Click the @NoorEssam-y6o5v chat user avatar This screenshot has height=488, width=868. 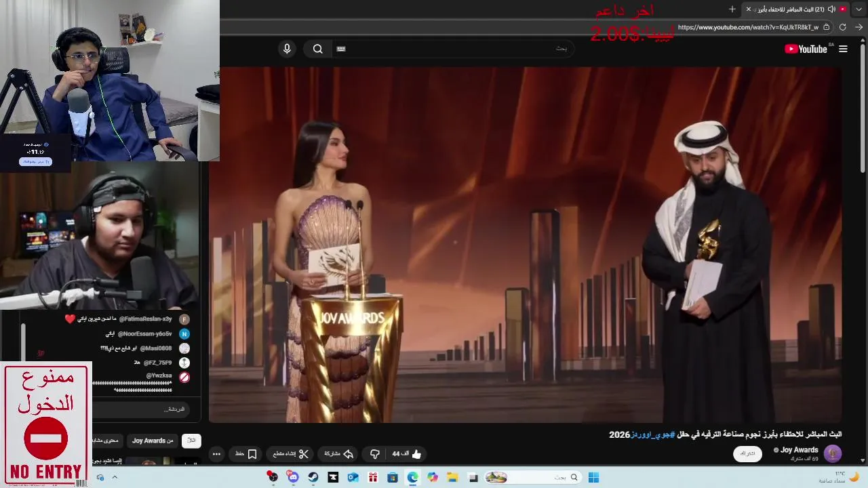pyautogui.click(x=184, y=333)
